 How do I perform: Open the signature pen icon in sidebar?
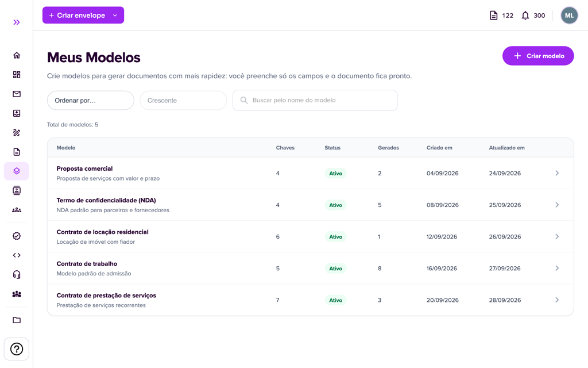point(17,133)
